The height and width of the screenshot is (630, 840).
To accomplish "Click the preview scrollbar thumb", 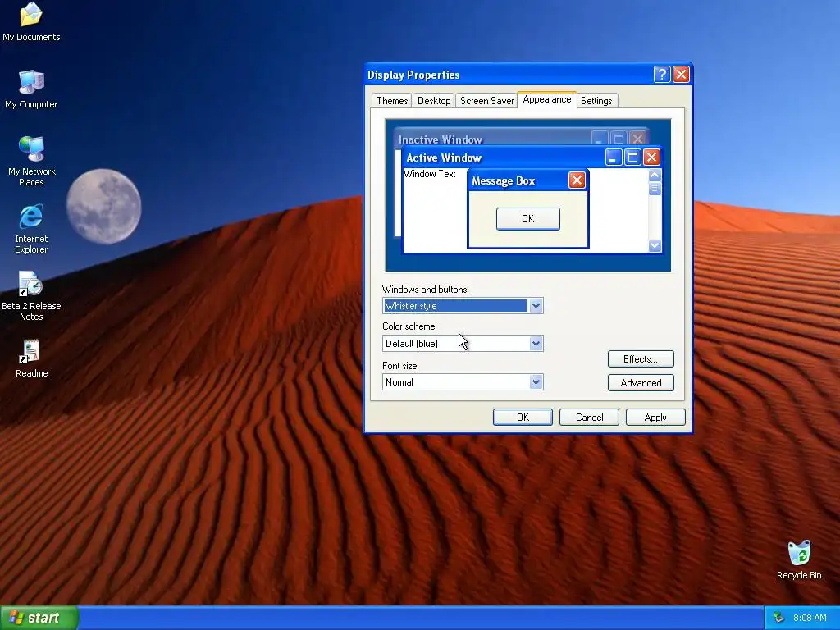I will pyautogui.click(x=655, y=189).
